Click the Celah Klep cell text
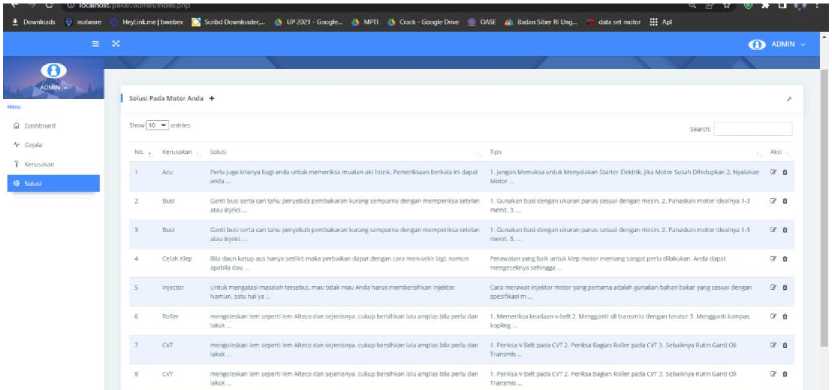 click(177, 258)
